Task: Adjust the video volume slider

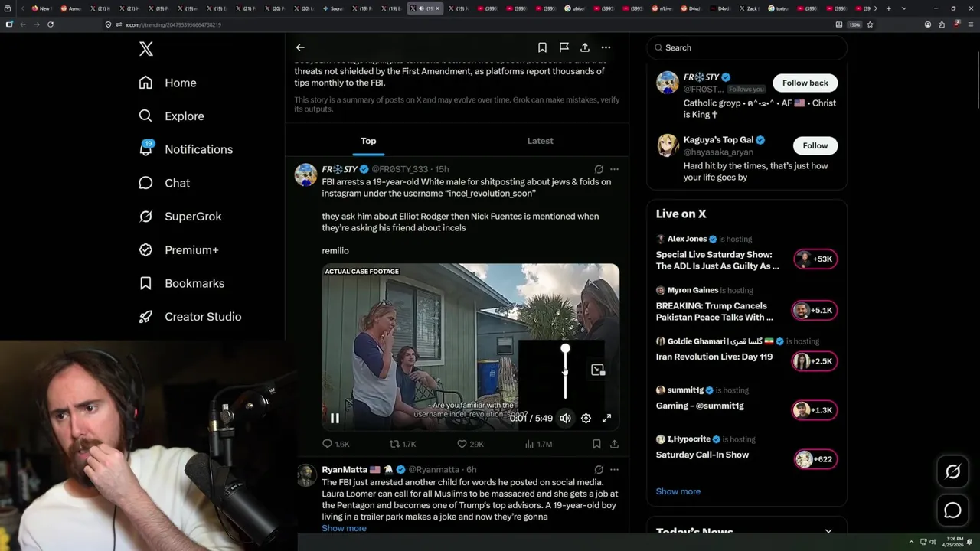Action: pos(565,372)
